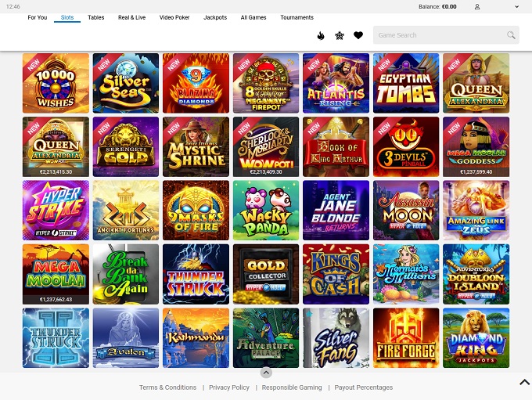Click the flame hot games icon
Screen dimensions: 532x400
click(x=321, y=35)
